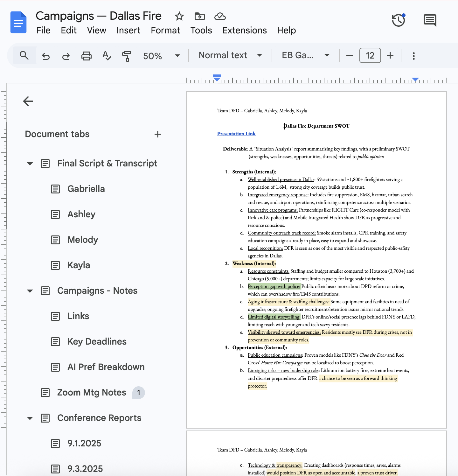458x476 pixels.
Task: Click the right indent marker on the ruler
Action: (415, 80)
